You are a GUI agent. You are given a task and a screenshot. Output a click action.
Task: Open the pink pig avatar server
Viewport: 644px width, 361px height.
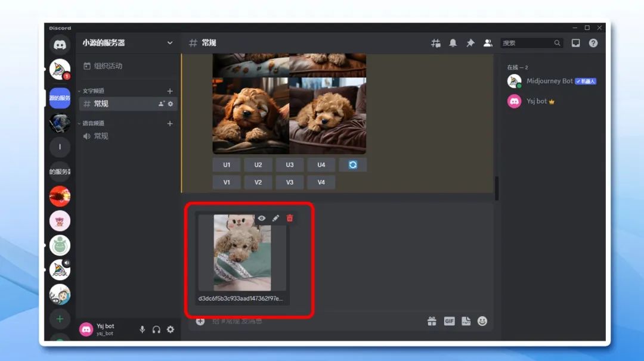click(60, 220)
